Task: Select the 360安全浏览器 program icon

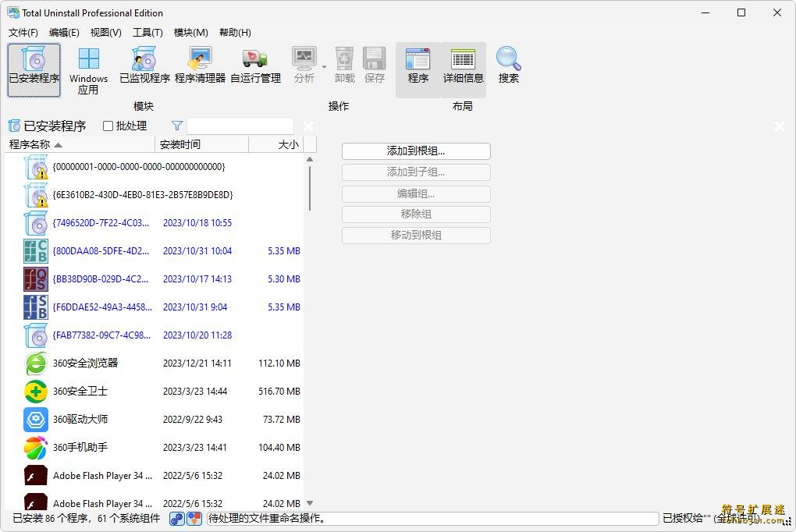Action: (x=36, y=364)
